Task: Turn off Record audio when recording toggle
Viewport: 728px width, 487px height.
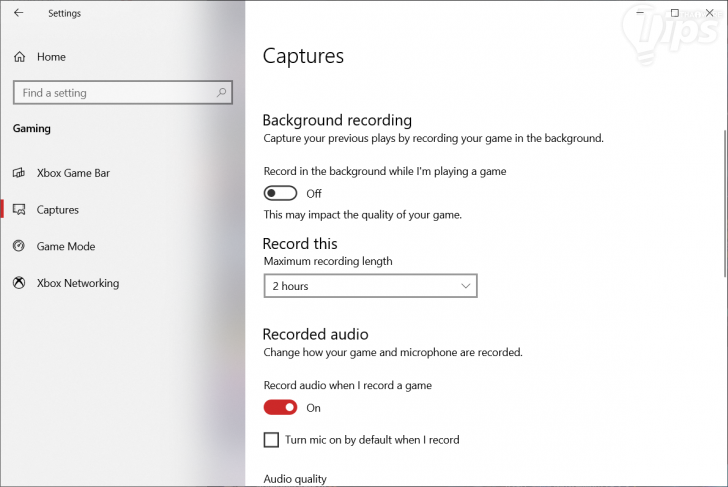Action: pyautogui.click(x=280, y=408)
